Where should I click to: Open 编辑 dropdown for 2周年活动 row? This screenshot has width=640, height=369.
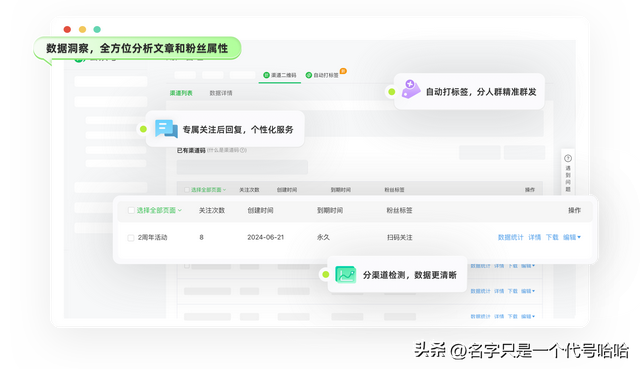pyautogui.click(x=571, y=237)
